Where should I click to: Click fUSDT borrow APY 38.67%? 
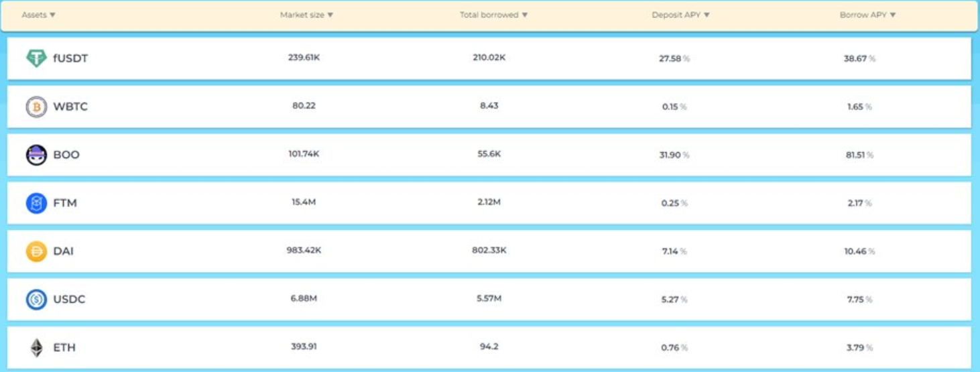pos(859,58)
